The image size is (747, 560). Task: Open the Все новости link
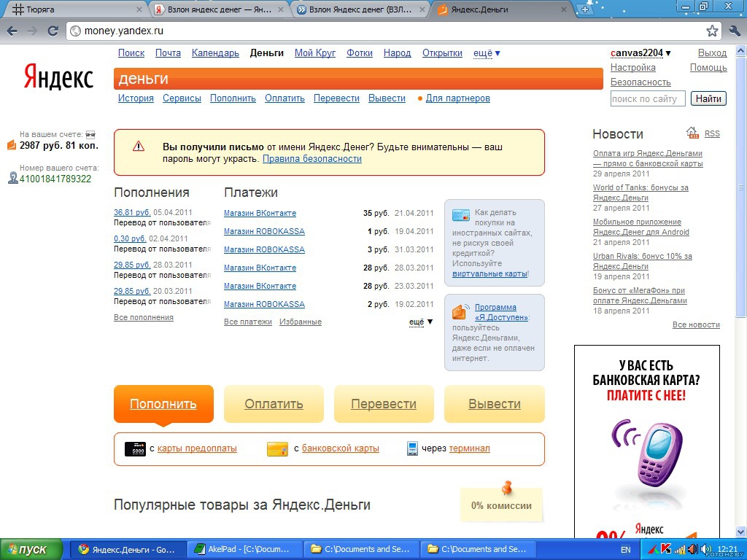click(x=696, y=324)
